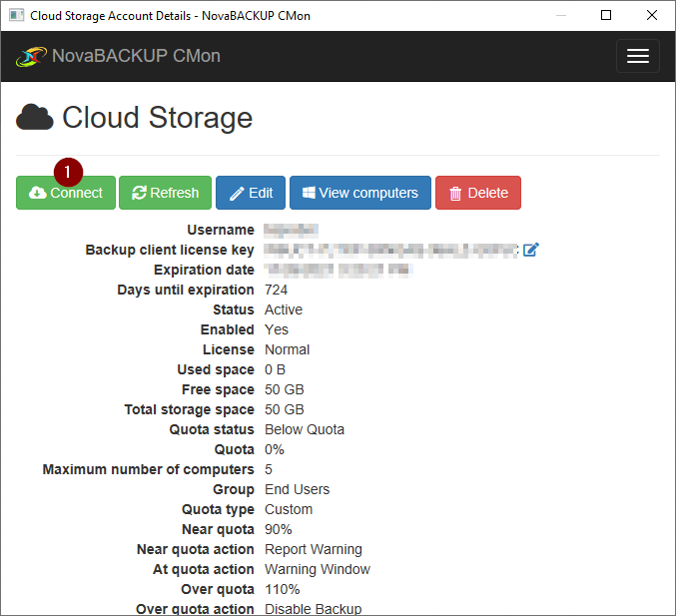This screenshot has width=676, height=616.
Task: Click the blurred license key value
Action: tap(391, 251)
